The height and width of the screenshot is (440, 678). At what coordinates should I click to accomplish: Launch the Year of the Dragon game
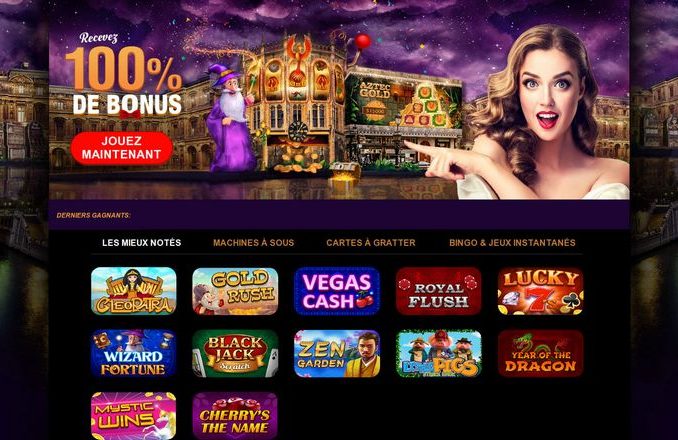click(x=540, y=354)
